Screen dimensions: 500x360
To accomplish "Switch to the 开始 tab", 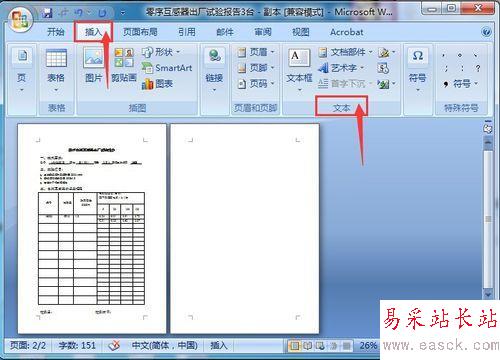I will point(55,32).
